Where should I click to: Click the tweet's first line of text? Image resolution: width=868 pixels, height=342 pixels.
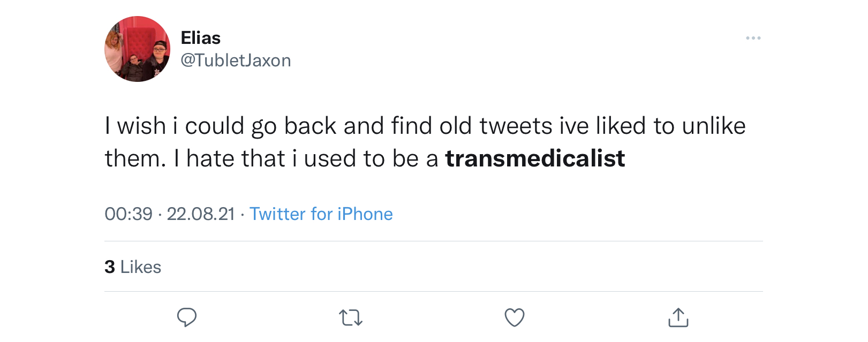pos(425,126)
